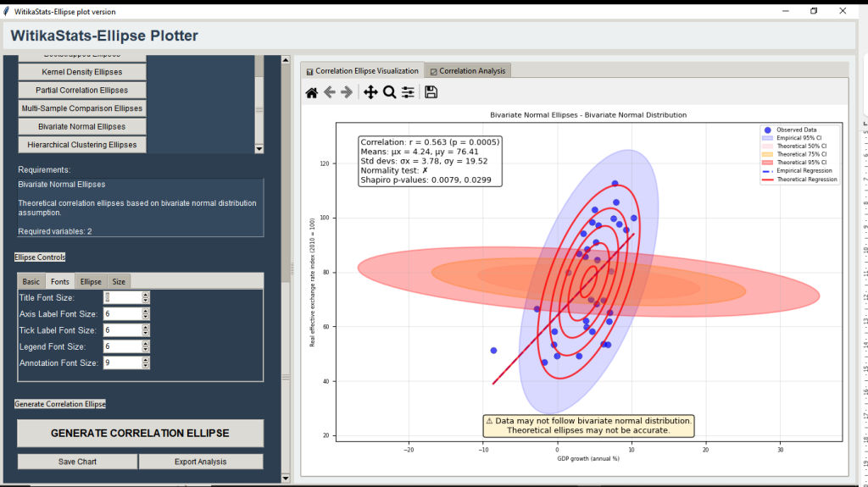The image size is (868, 487).
Task: Click ellipse type list scroll down arrow
Action: pyautogui.click(x=259, y=149)
